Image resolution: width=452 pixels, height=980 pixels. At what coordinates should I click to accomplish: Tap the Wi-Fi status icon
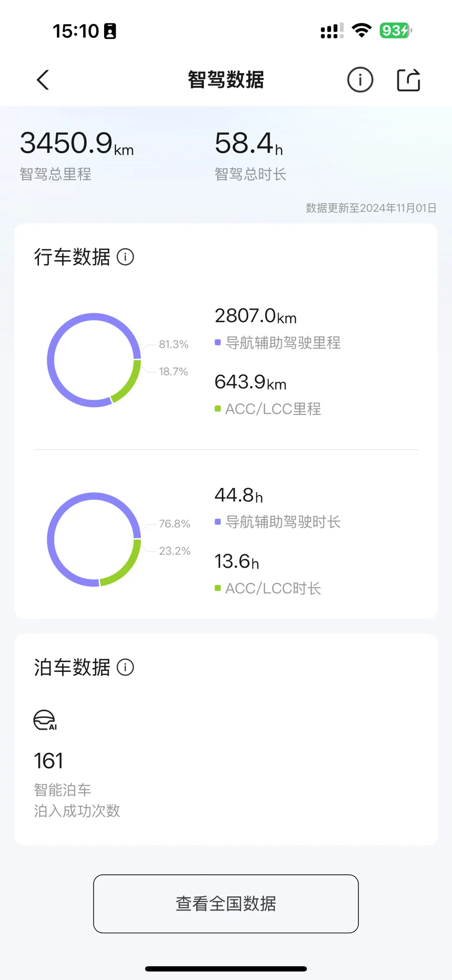pyautogui.click(x=361, y=30)
